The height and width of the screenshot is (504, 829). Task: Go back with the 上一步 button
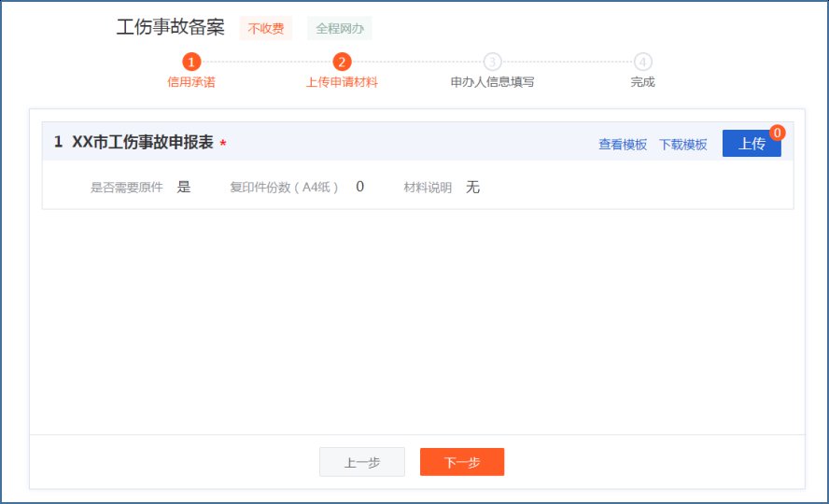tap(362, 462)
